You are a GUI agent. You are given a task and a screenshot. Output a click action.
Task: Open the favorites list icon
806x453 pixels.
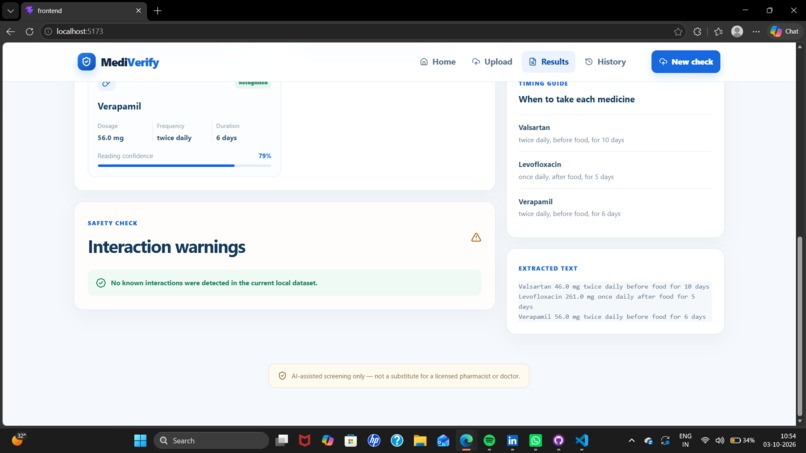coord(718,31)
